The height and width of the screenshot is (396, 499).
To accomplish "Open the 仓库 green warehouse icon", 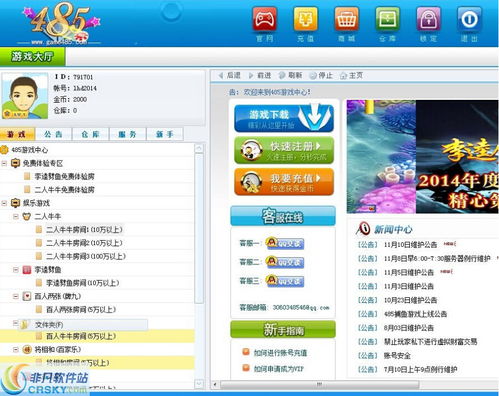I will click(388, 19).
